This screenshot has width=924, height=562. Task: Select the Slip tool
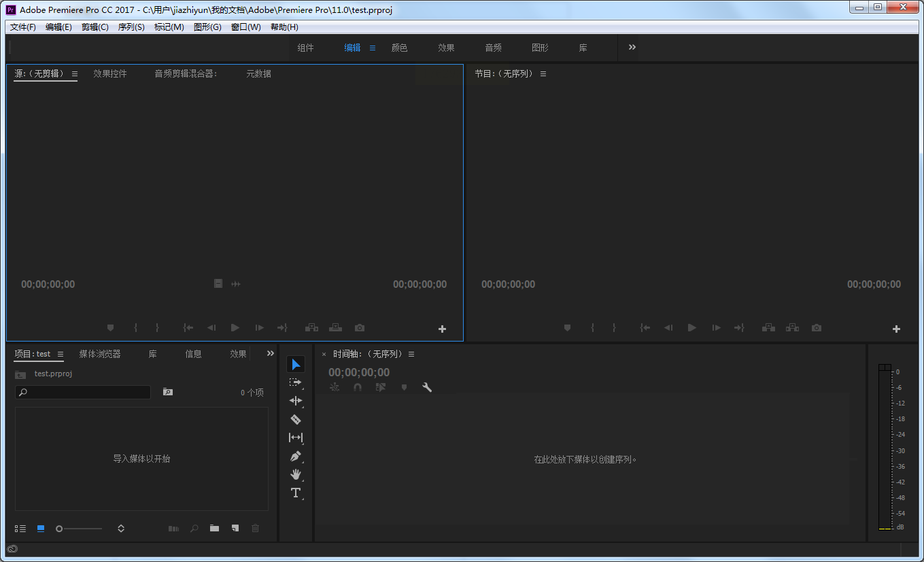296,437
